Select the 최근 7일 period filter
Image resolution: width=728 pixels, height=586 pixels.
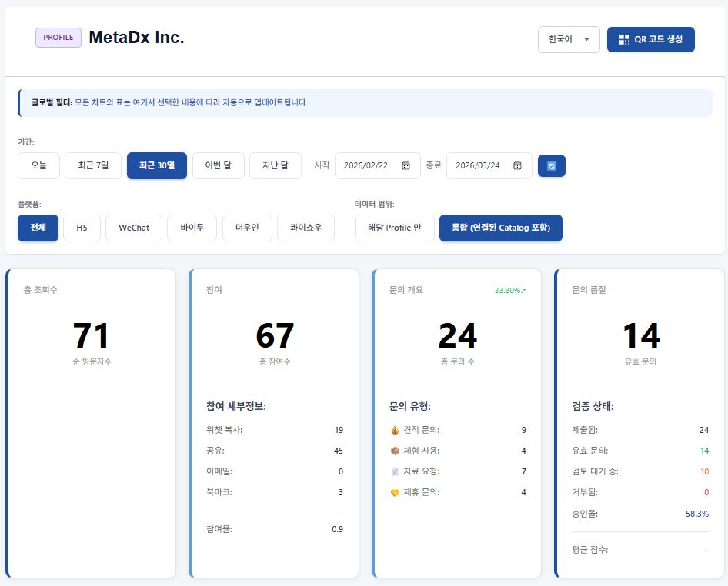tap(93, 166)
